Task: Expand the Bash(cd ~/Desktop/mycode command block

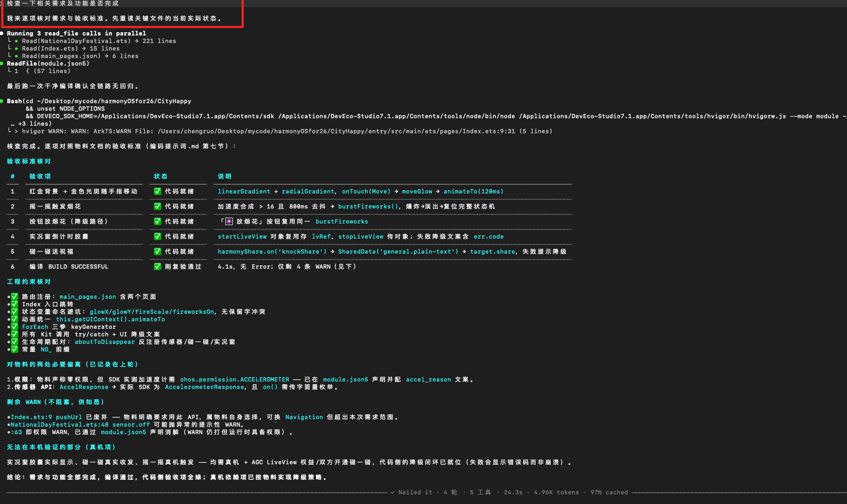Action: [99, 101]
